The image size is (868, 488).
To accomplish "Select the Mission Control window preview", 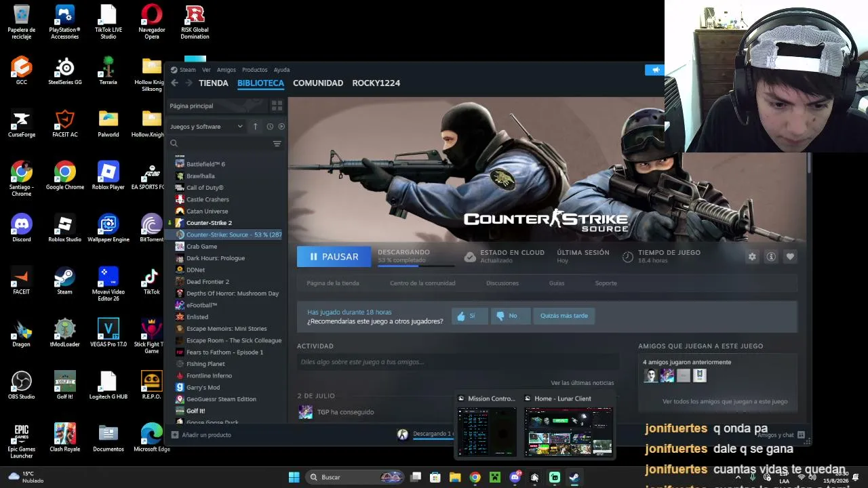I will click(487, 426).
